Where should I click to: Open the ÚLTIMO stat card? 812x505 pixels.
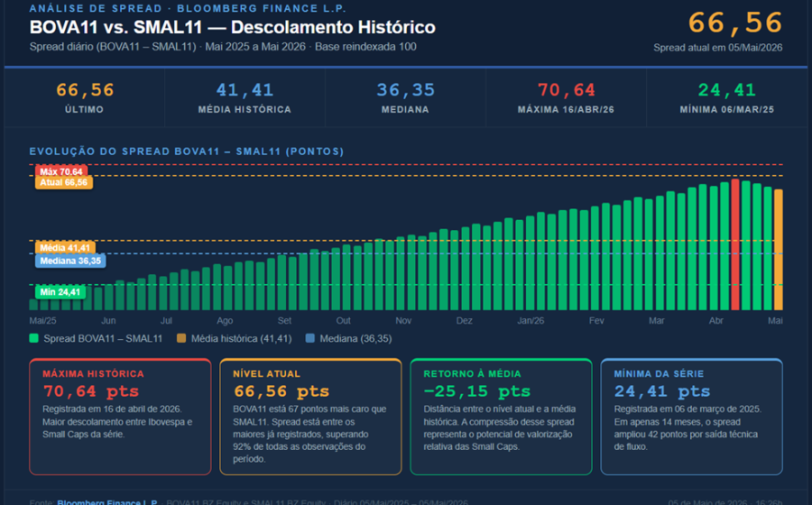85,97
